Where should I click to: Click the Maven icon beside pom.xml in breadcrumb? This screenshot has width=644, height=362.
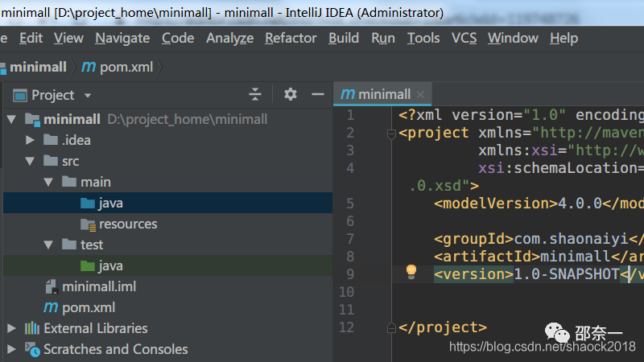89,67
